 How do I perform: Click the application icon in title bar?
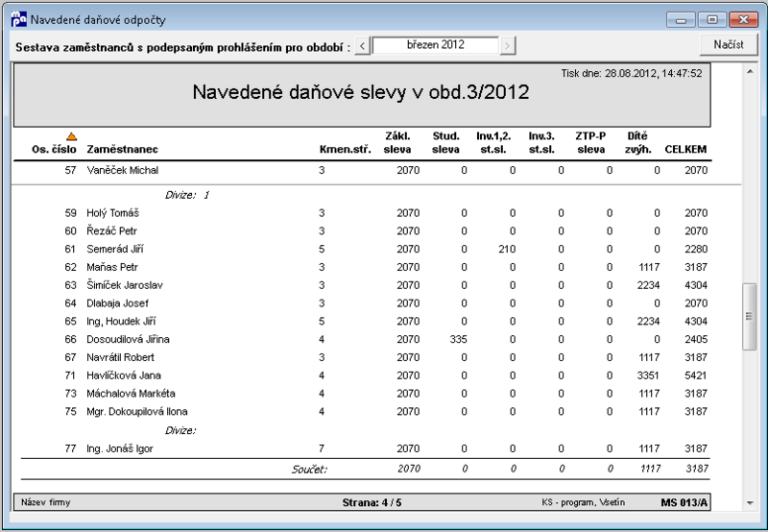pos(18,19)
